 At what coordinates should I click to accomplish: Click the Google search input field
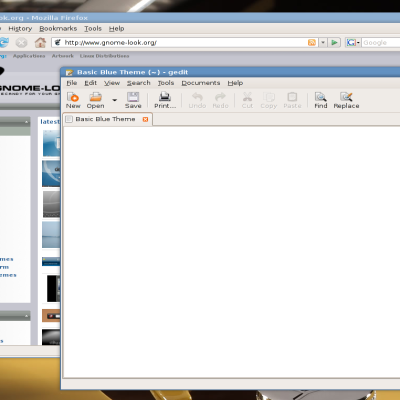coord(381,42)
